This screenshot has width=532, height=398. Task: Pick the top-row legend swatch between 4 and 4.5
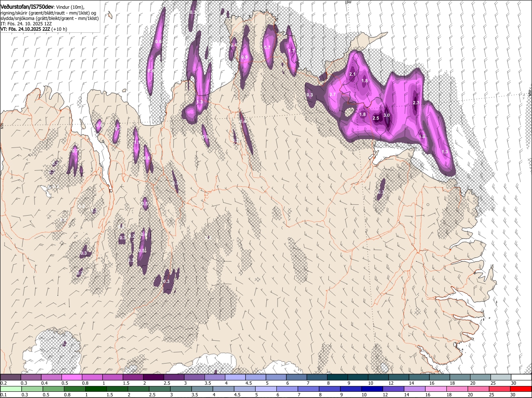click(x=235, y=377)
